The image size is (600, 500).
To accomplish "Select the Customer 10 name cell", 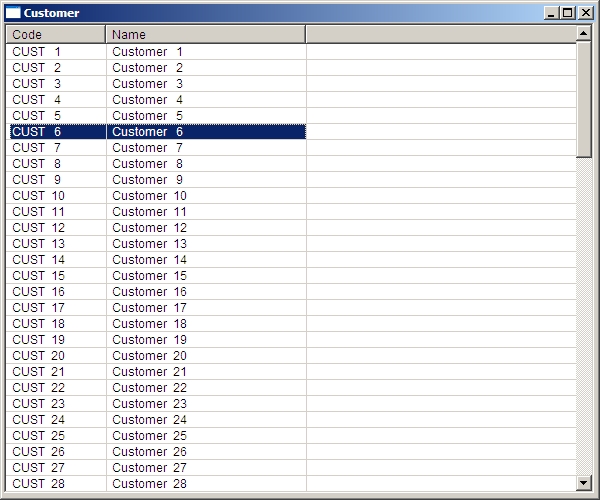I will coord(206,195).
